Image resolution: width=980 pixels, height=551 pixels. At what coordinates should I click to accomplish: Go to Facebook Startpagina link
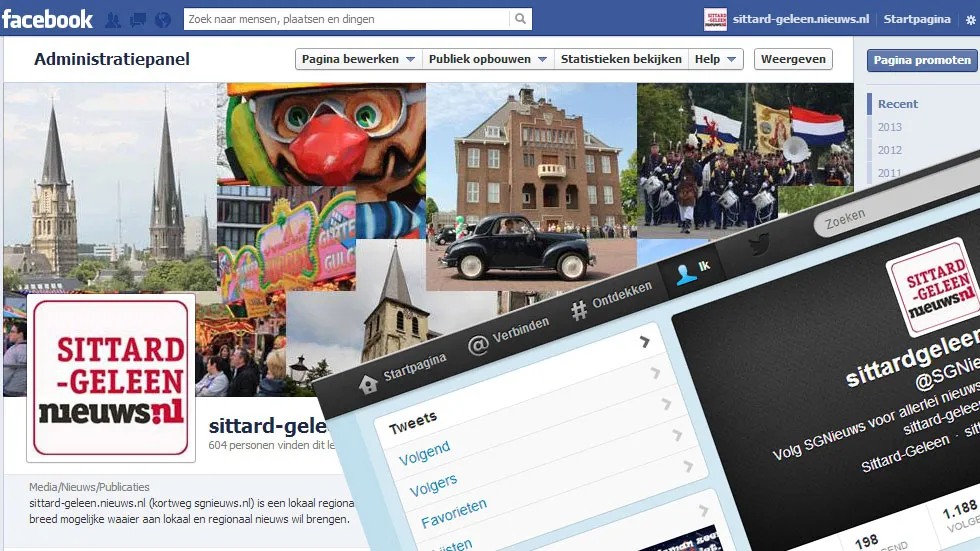[x=917, y=19]
